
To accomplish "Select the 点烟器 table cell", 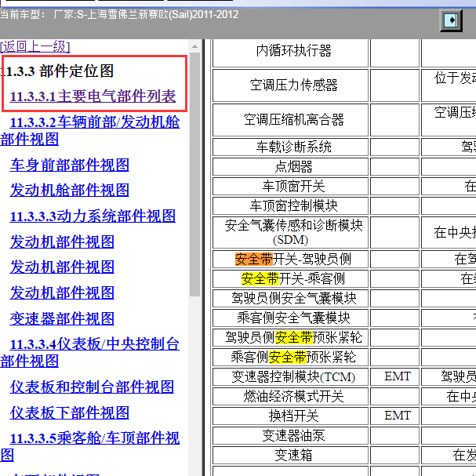I will 290,166.
